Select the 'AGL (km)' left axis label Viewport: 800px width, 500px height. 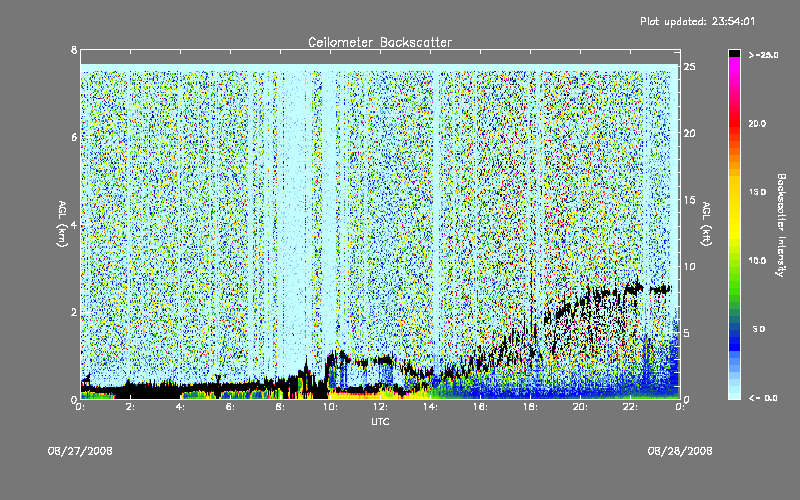click(62, 224)
